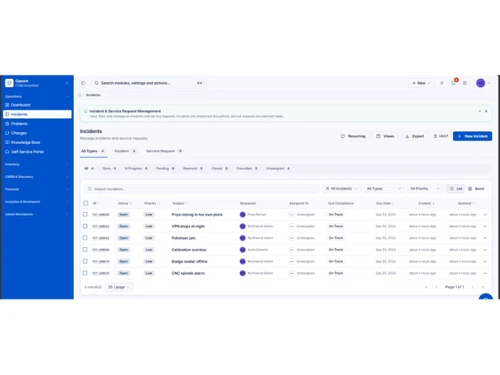Change the 25 / page size dropdown

click(119, 287)
